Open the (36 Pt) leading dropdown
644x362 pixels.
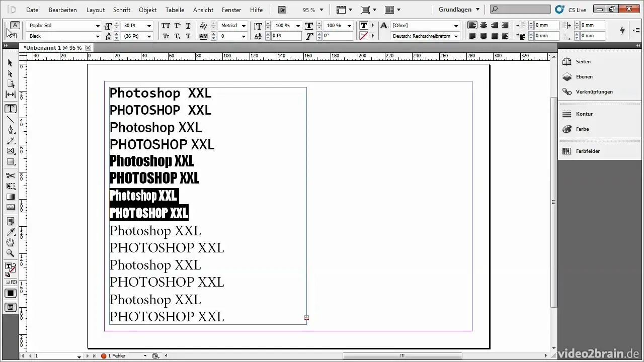point(149,36)
